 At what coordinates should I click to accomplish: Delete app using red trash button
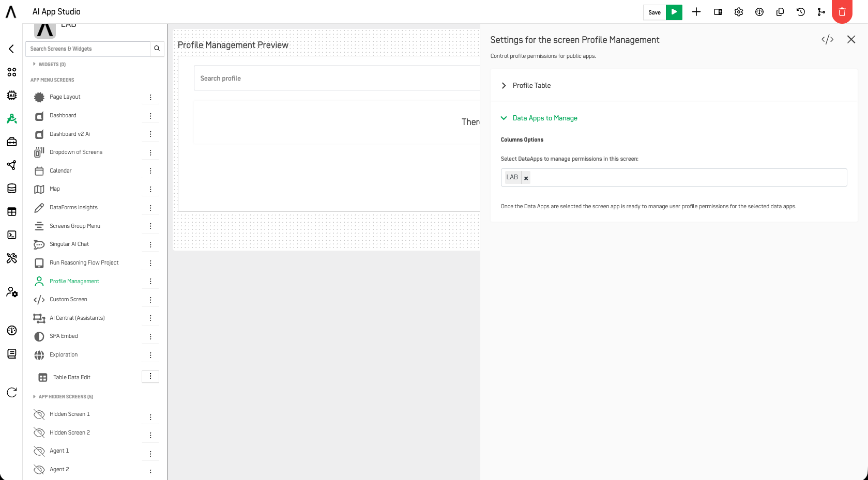842,11
